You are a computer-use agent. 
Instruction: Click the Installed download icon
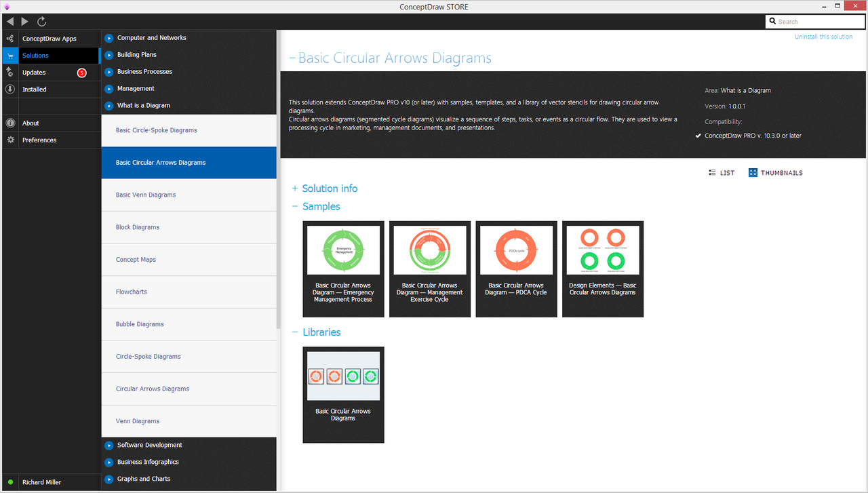[x=10, y=89]
